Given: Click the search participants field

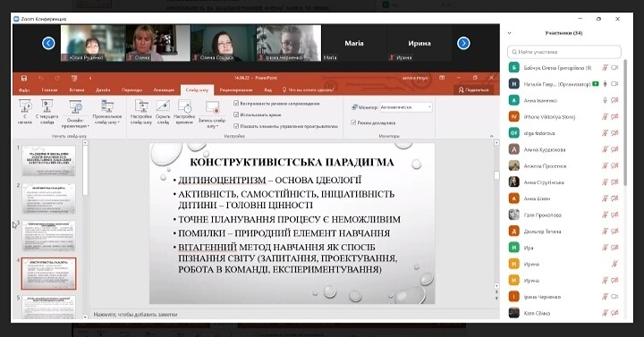Looking at the screenshot, I should click(x=563, y=52).
